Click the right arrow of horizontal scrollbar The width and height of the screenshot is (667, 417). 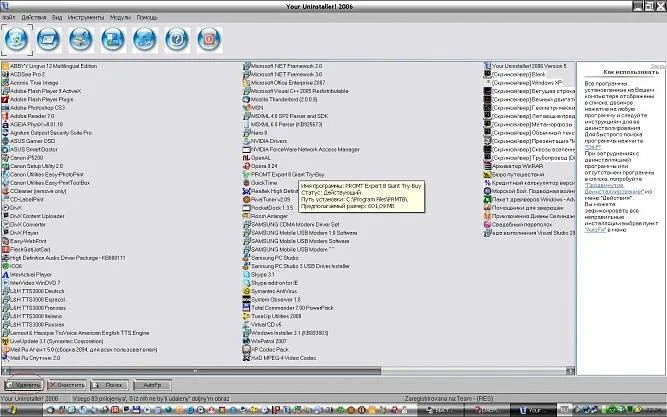tap(570, 371)
